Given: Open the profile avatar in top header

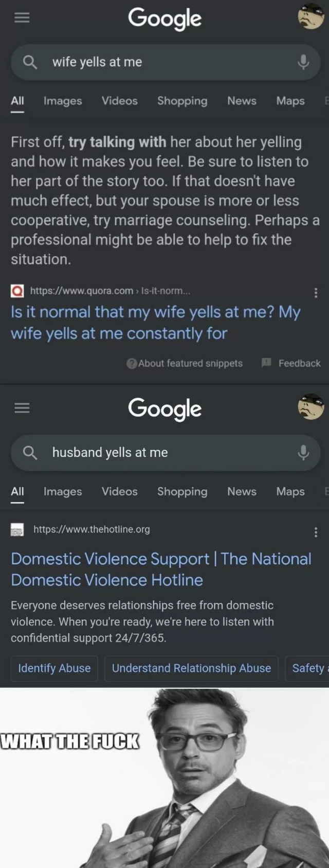Looking at the screenshot, I should tap(311, 16).
